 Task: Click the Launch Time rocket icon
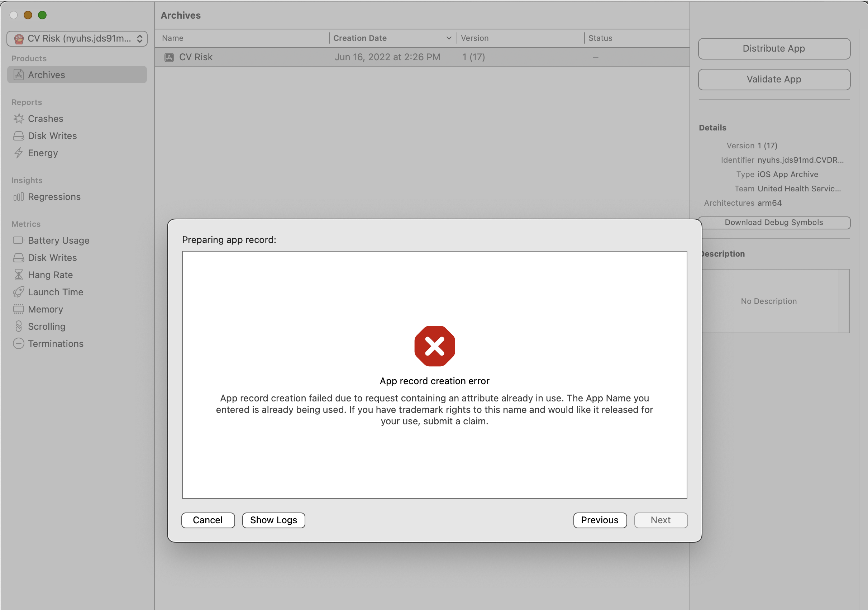coord(18,292)
